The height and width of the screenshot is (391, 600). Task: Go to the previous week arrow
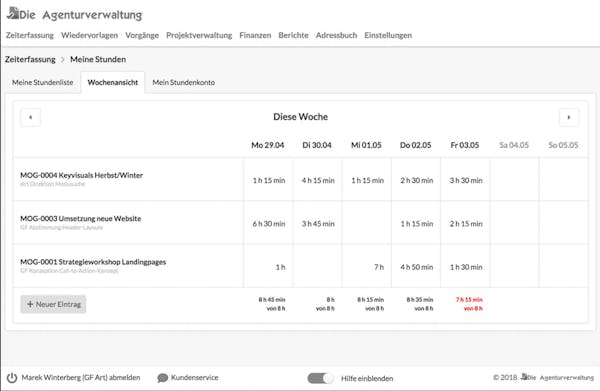point(31,117)
